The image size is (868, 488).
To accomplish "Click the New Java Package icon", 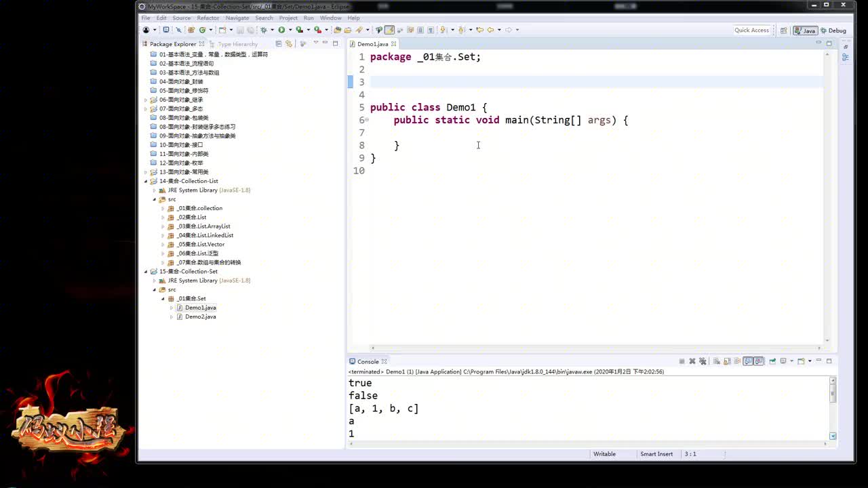I will (x=191, y=30).
